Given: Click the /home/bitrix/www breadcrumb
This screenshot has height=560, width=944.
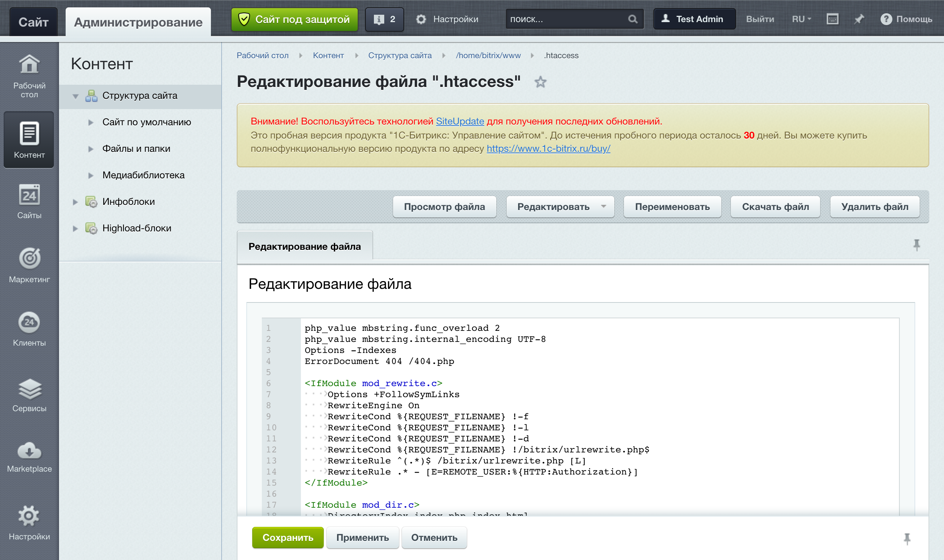Looking at the screenshot, I should coord(488,56).
